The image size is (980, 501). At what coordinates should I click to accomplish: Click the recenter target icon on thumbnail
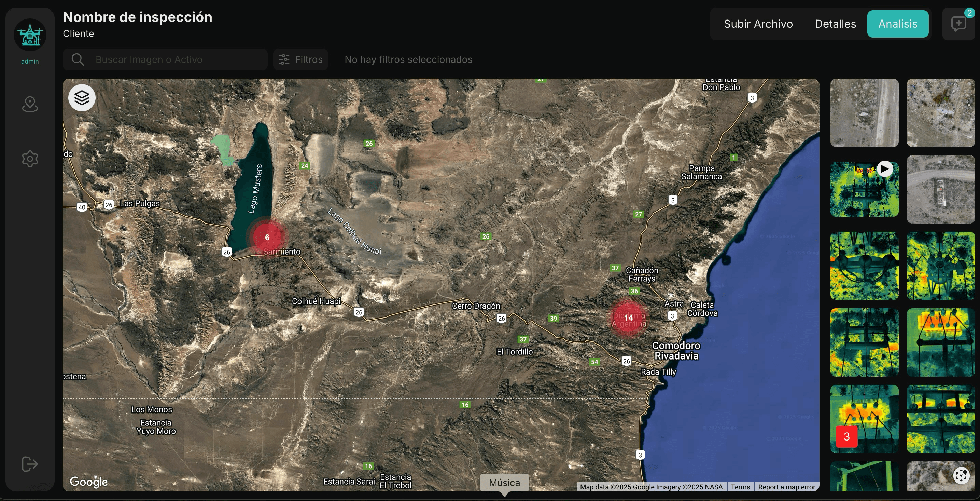point(961,475)
